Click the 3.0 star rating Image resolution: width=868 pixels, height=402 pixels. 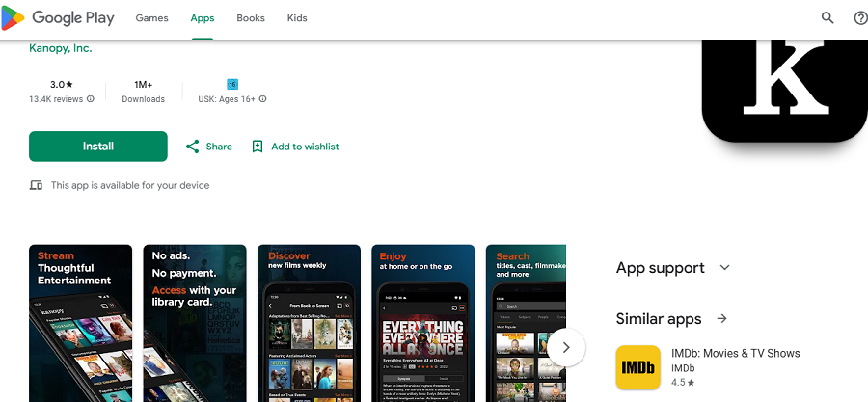(62, 85)
